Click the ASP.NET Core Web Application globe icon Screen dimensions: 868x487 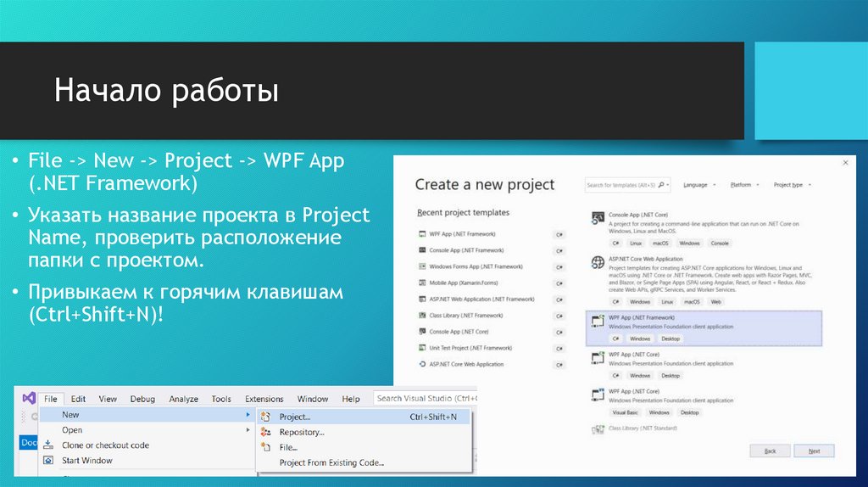pyautogui.click(x=598, y=262)
